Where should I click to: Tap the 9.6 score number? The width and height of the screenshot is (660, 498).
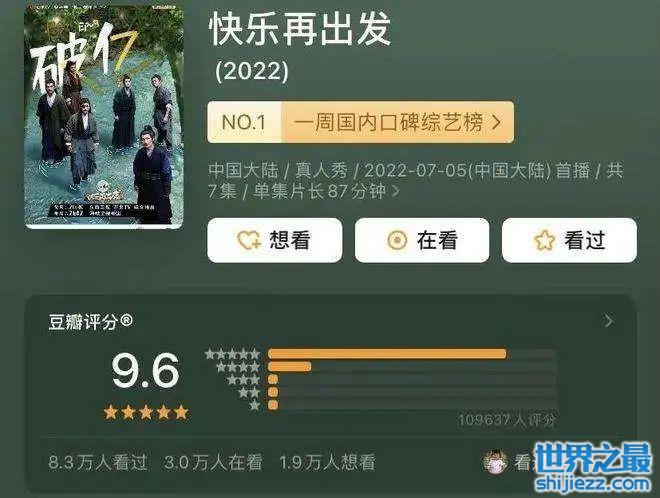[145, 370]
